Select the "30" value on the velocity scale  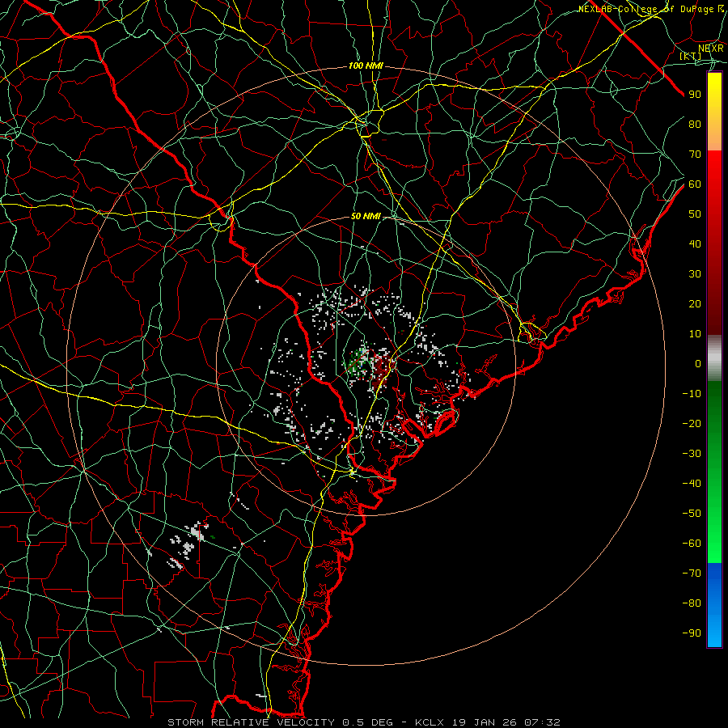tap(695, 274)
